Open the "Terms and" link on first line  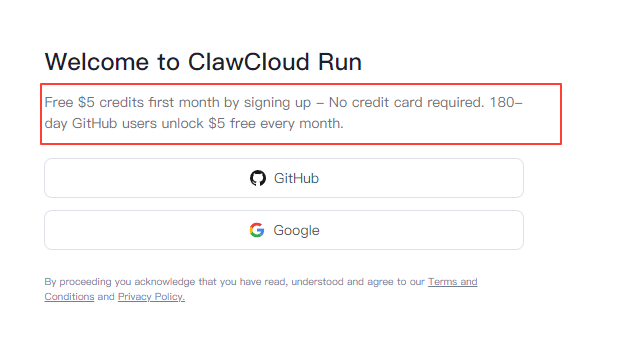[x=453, y=282]
